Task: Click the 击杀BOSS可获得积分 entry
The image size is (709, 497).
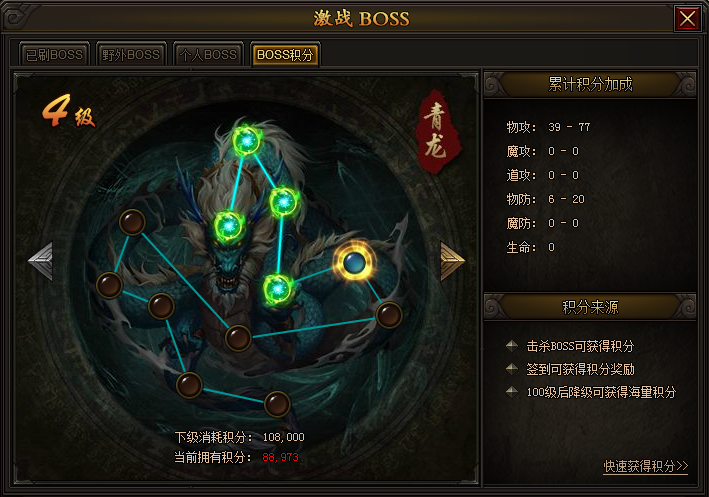Action: pyautogui.click(x=580, y=346)
